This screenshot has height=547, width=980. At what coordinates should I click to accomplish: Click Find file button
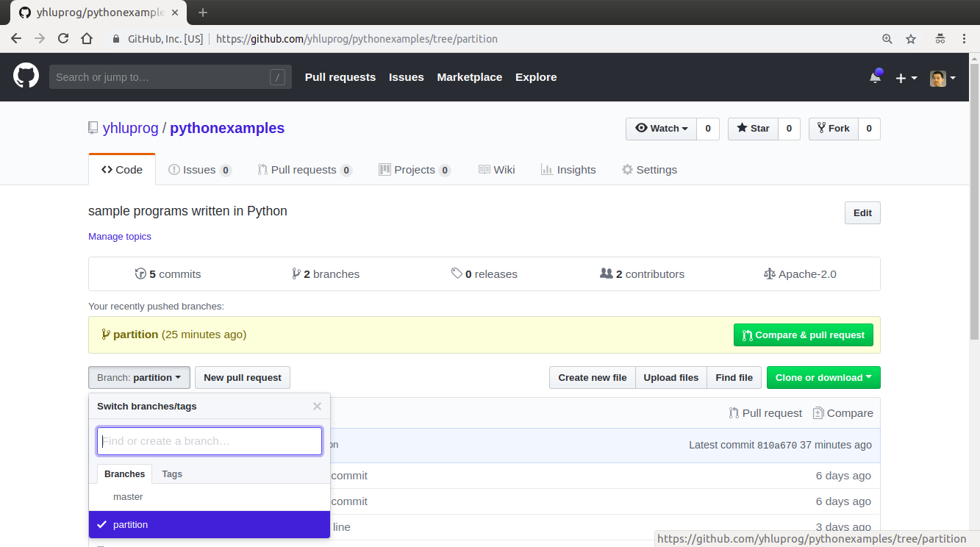coord(734,378)
